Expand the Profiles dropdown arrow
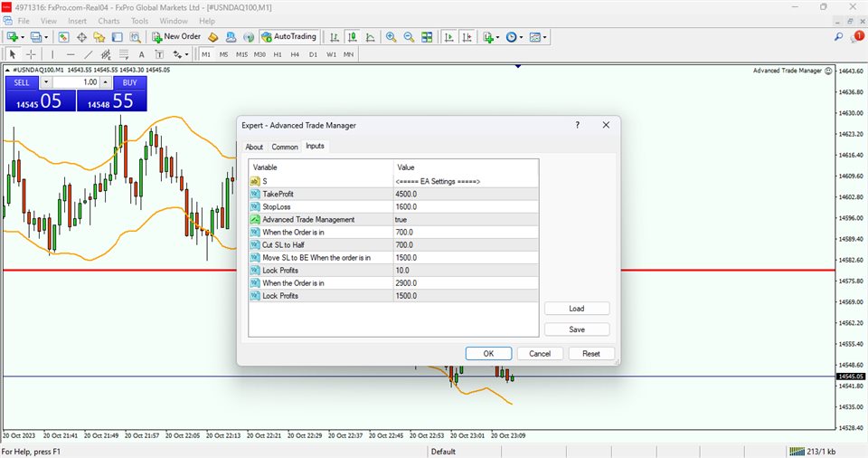The width and height of the screenshot is (868, 458). tap(46, 37)
